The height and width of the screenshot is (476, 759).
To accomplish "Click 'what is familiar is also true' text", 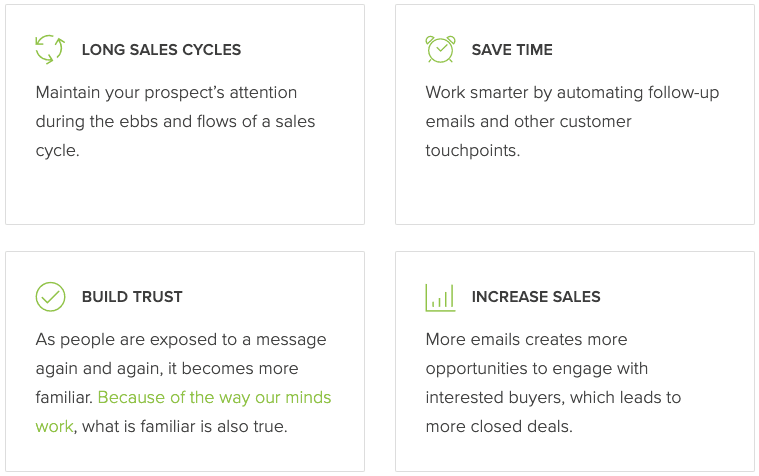I will click(185, 426).
